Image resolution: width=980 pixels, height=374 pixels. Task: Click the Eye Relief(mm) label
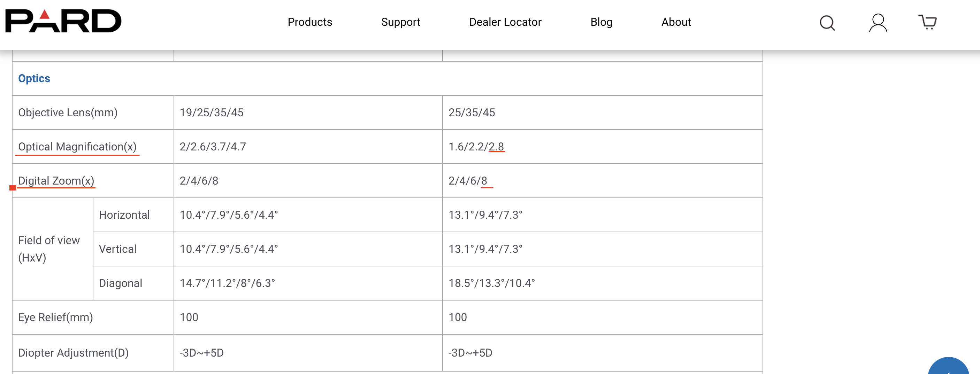[55, 317]
